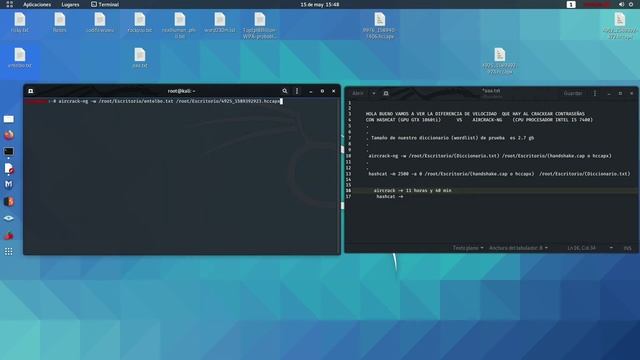Click the hashcat -m 2500 command line
The width and height of the screenshot is (640, 360).
coord(499,174)
